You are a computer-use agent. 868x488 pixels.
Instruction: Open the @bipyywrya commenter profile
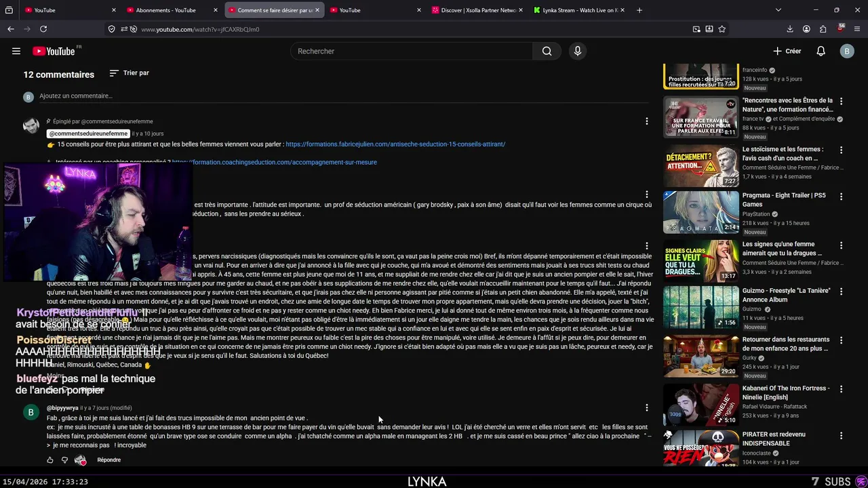coord(62,408)
